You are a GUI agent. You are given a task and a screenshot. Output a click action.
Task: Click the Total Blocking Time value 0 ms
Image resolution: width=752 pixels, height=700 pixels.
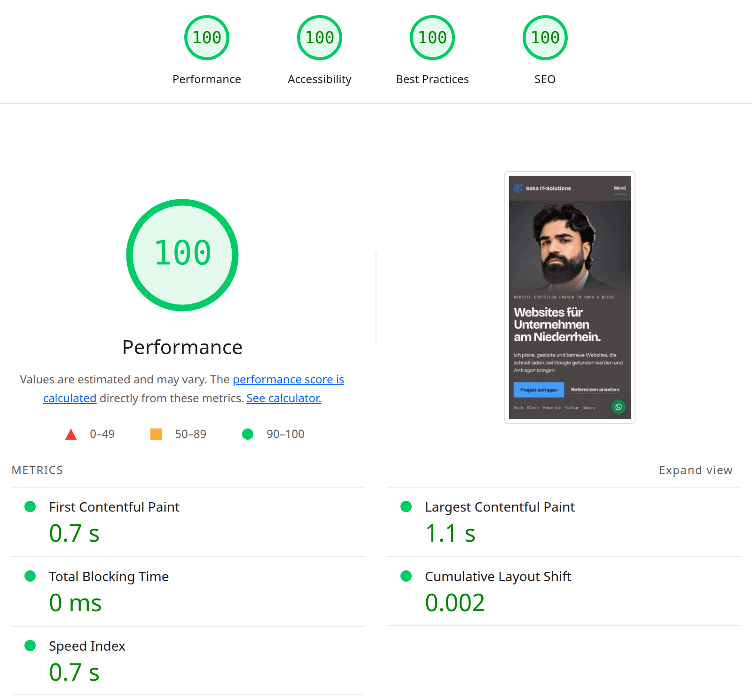point(75,603)
